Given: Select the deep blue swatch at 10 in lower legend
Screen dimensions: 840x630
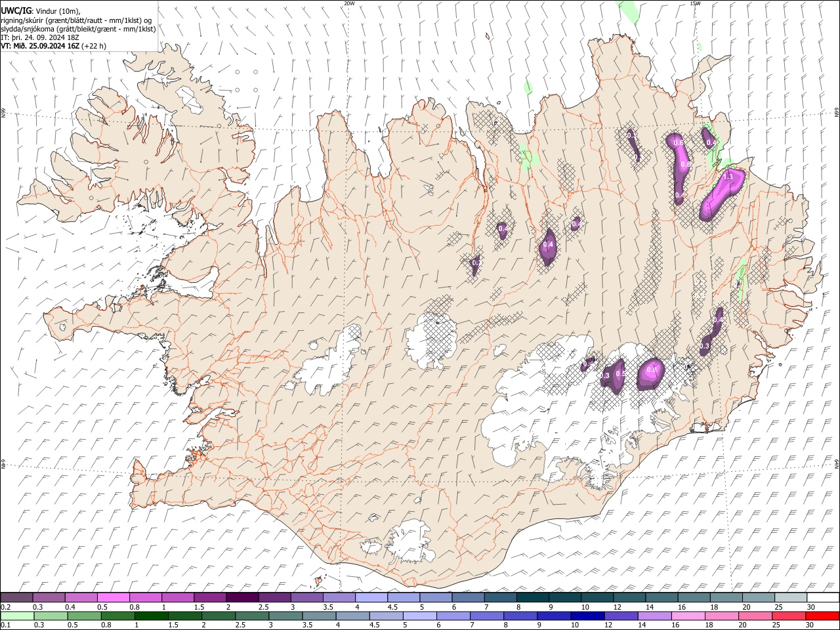Looking at the screenshot, I should [x=588, y=616].
